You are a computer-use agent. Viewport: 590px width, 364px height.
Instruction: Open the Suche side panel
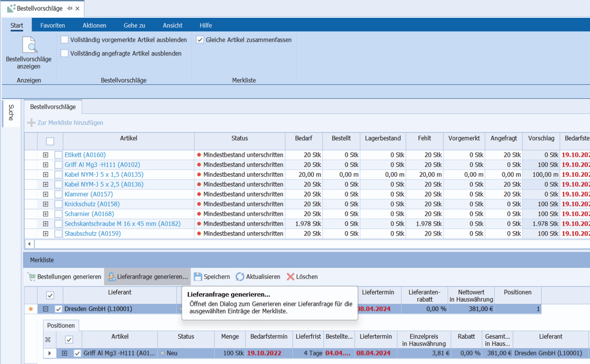point(11,113)
